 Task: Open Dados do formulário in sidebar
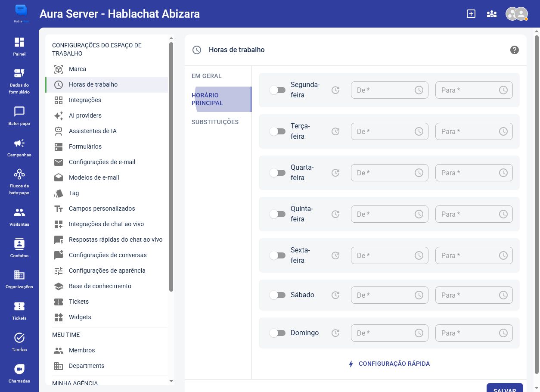click(19, 73)
